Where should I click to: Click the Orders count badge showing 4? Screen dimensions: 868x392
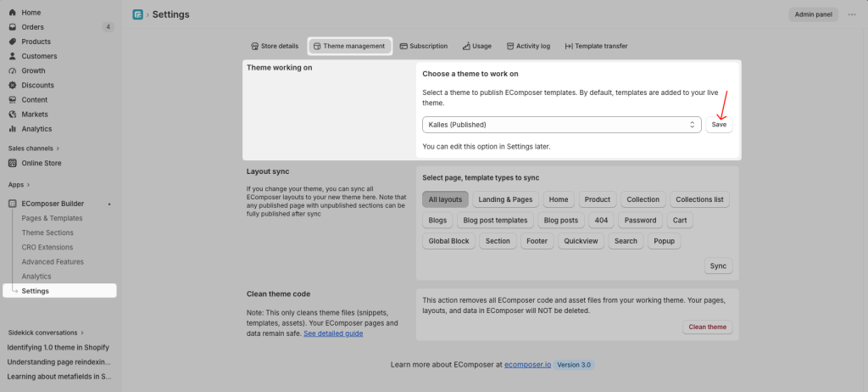(108, 26)
